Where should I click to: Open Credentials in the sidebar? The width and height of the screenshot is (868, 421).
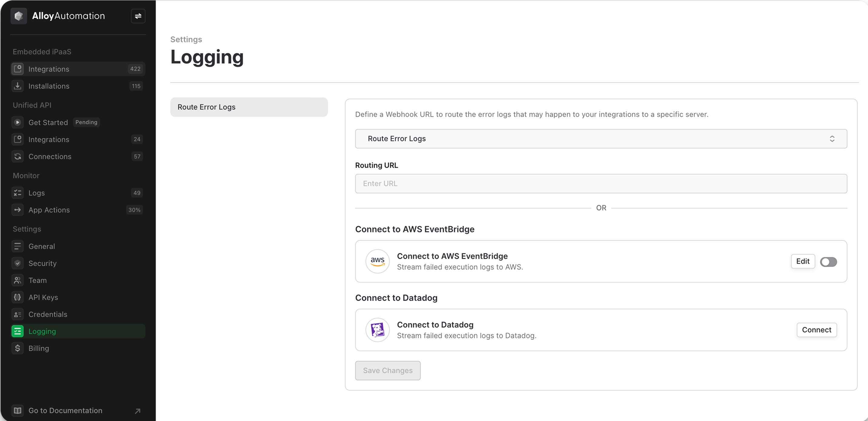[x=48, y=314]
